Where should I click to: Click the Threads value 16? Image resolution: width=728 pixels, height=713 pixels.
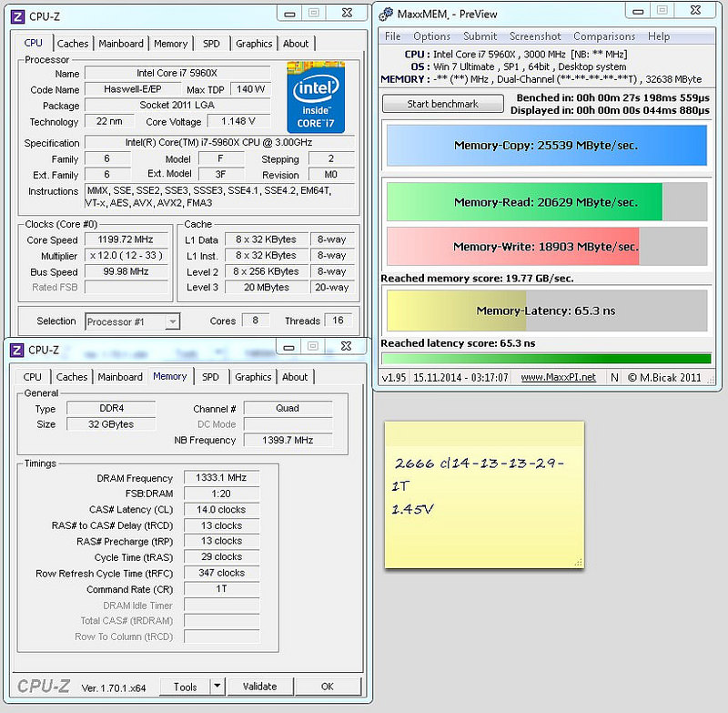tap(338, 320)
